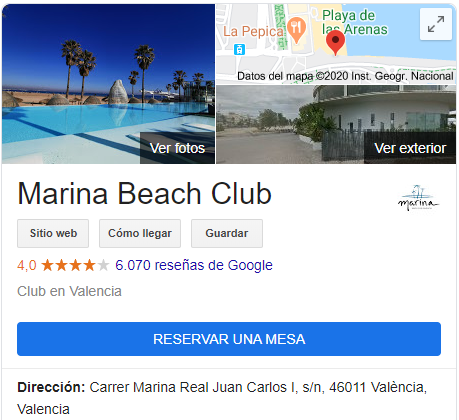This screenshot has height=420, width=459.
Task: Click the Club en Valencia text
Action: (69, 291)
